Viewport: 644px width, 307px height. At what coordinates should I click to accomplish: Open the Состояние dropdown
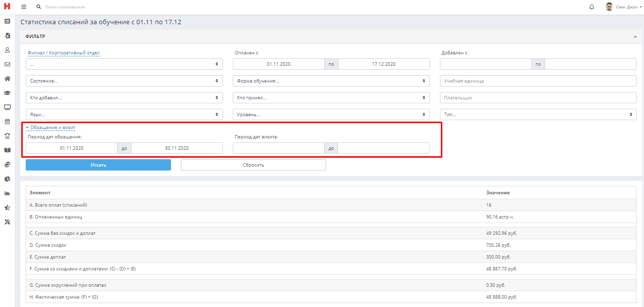[124, 81]
